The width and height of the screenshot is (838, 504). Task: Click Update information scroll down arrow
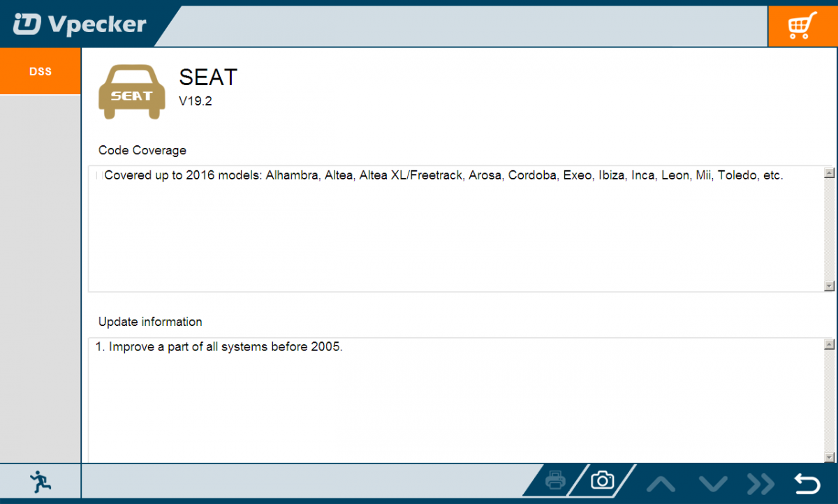click(x=829, y=457)
